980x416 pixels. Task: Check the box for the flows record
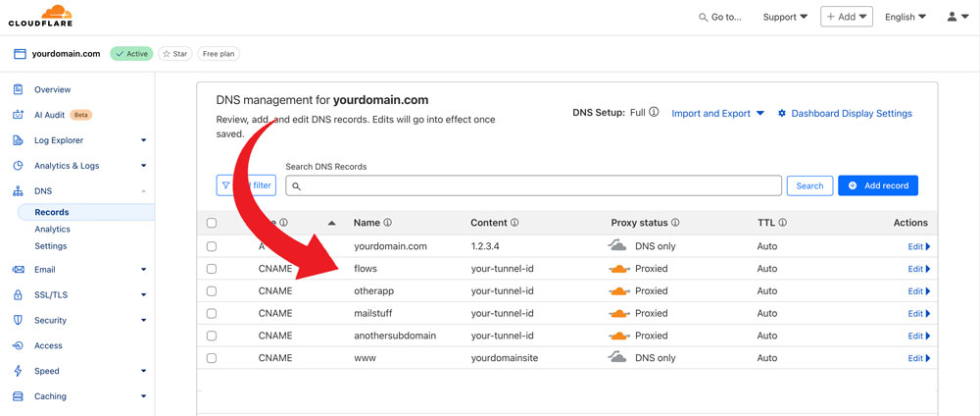(212, 269)
